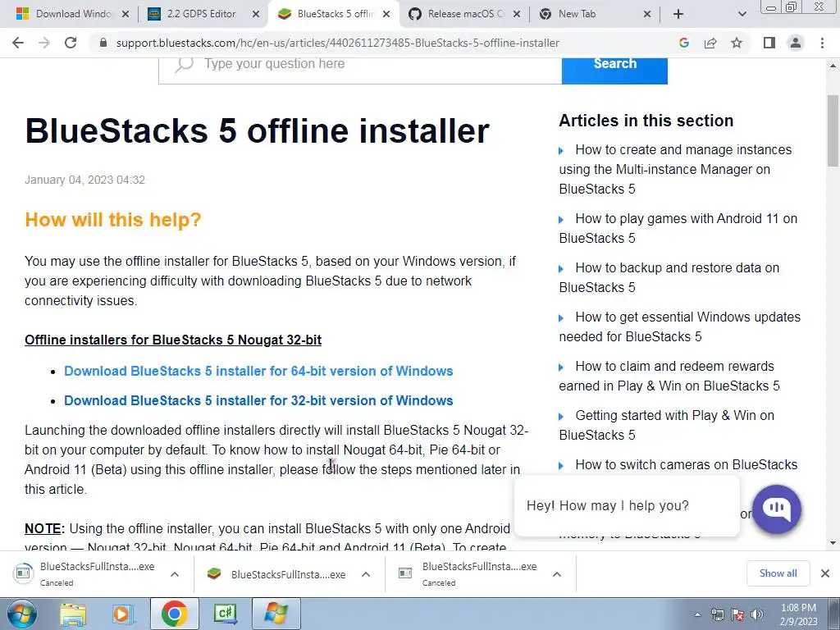Go back to the previous page
840x630 pixels.
pyautogui.click(x=18, y=43)
